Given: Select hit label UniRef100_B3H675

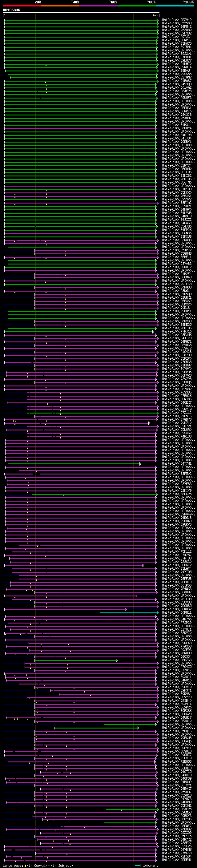Looking at the screenshot, I should [x=177, y=43].
